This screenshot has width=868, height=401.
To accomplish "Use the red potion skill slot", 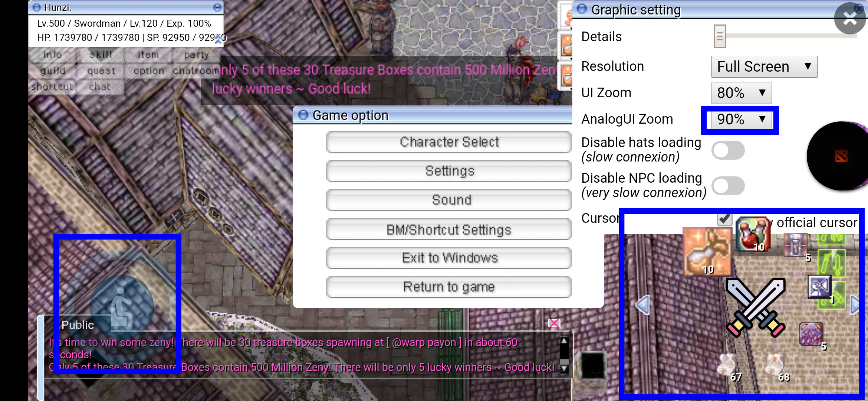I will point(752,235).
